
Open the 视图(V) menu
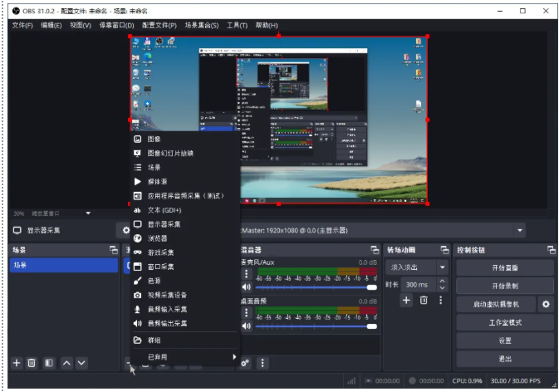(81, 25)
